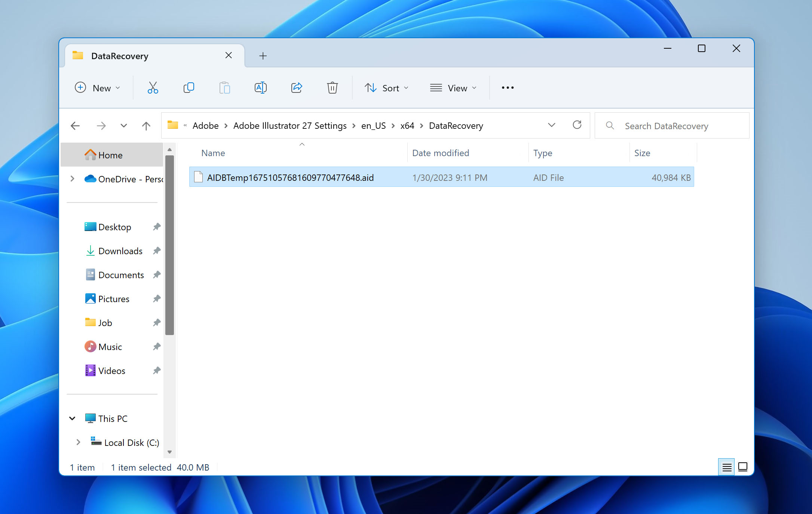Navigate back using the back arrow
This screenshot has width=812, height=514.
pos(75,125)
